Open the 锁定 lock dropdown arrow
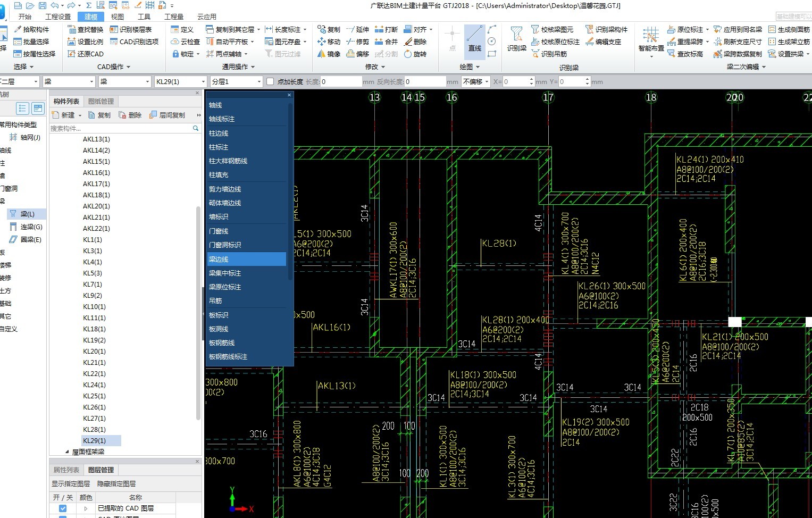The width and height of the screenshot is (812, 518). [198, 54]
